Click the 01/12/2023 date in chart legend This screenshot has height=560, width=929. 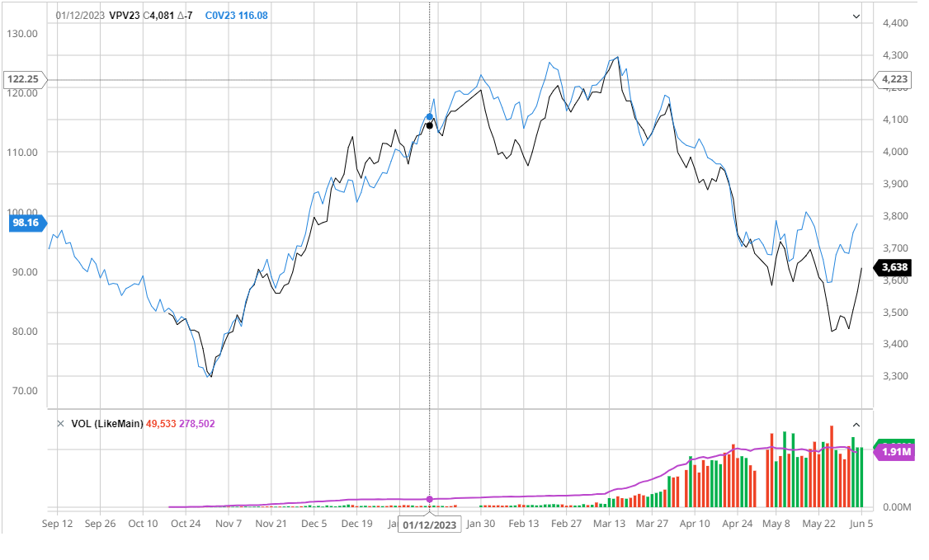tap(81, 16)
